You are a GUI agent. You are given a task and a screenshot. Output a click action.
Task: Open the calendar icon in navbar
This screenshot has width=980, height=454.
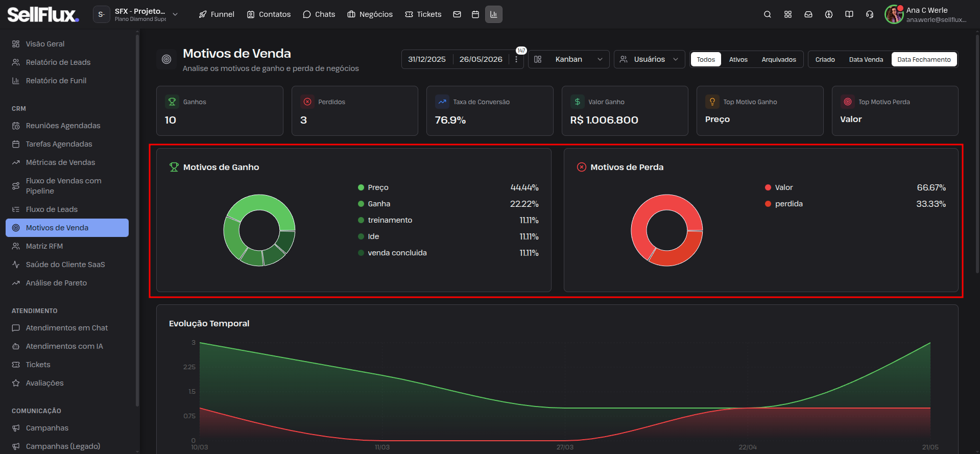pyautogui.click(x=475, y=14)
